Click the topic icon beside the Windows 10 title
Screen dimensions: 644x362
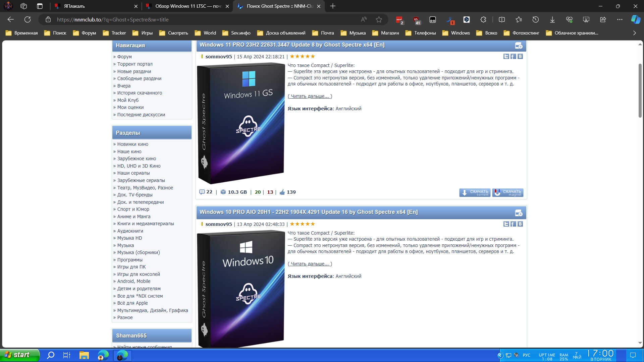(519, 213)
